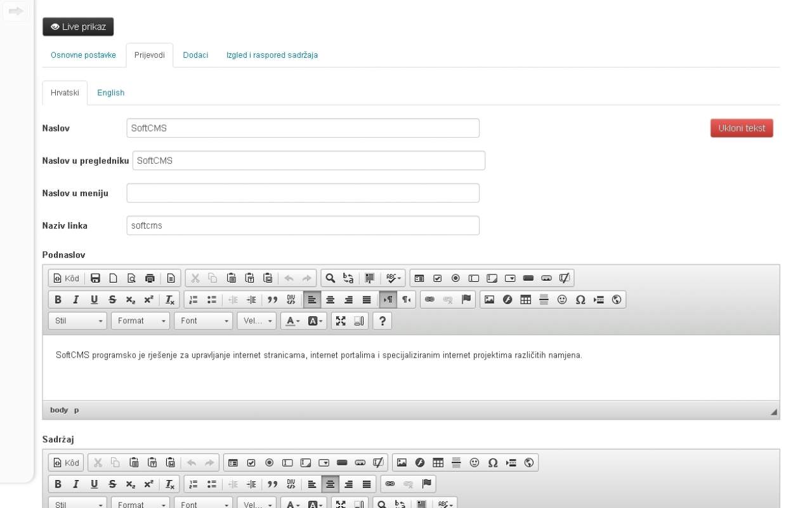Screen dimensions: 812x508
Task: Open Izgled i raspored sadržaja tab
Action: pyautogui.click(x=272, y=55)
